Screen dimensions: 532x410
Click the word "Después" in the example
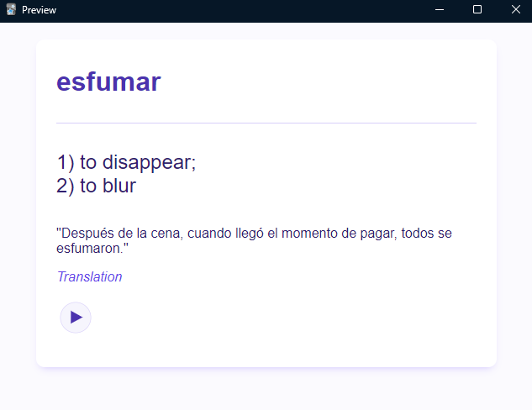[86, 233]
